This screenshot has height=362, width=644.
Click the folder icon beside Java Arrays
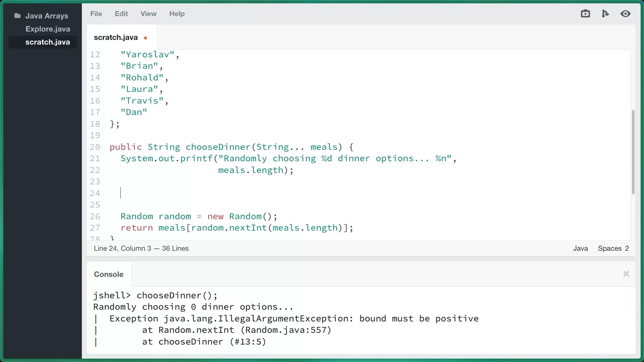[x=17, y=16]
